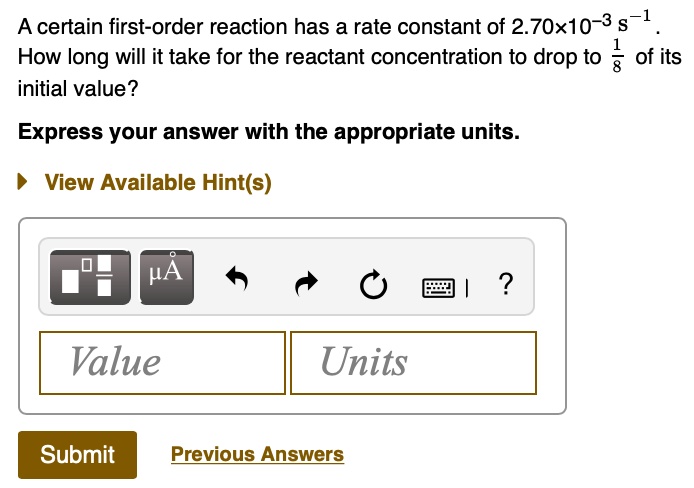694x488 pixels.
Task: Redo the last answer edit
Action: pos(304,286)
